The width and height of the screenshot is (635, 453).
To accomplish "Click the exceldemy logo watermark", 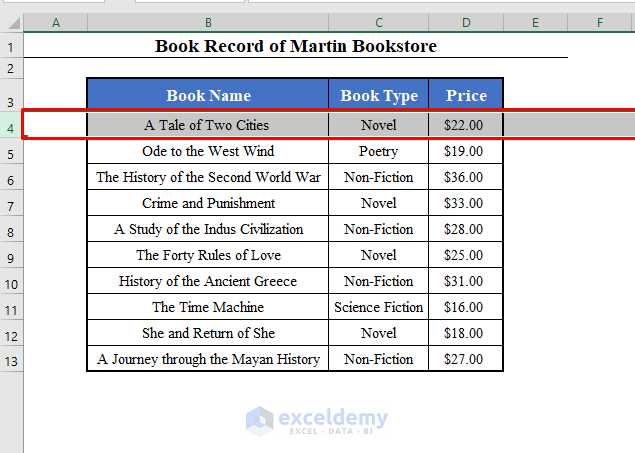I will 317,420.
